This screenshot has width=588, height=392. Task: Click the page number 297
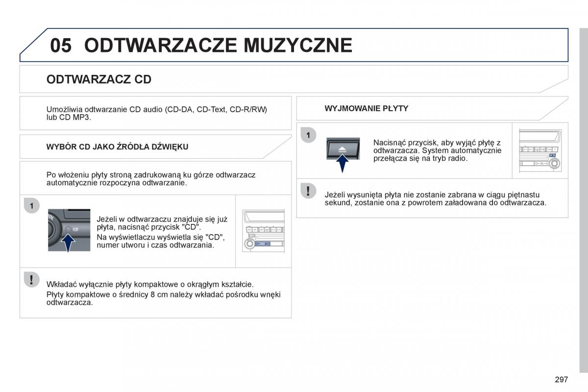[x=562, y=379]
